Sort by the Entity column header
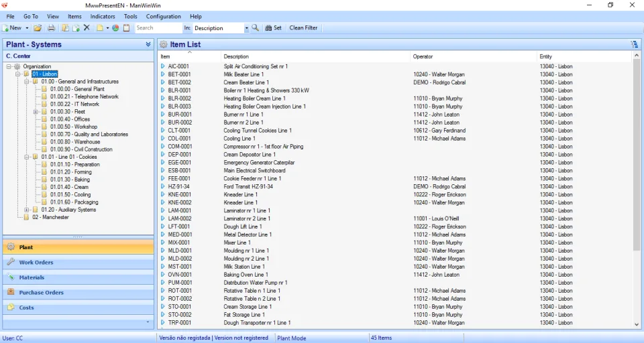 [584, 57]
